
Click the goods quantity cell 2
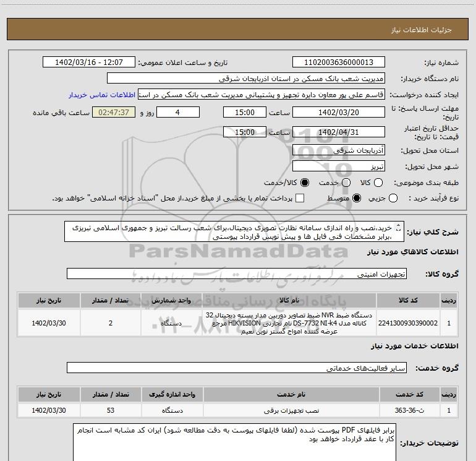click(111, 323)
